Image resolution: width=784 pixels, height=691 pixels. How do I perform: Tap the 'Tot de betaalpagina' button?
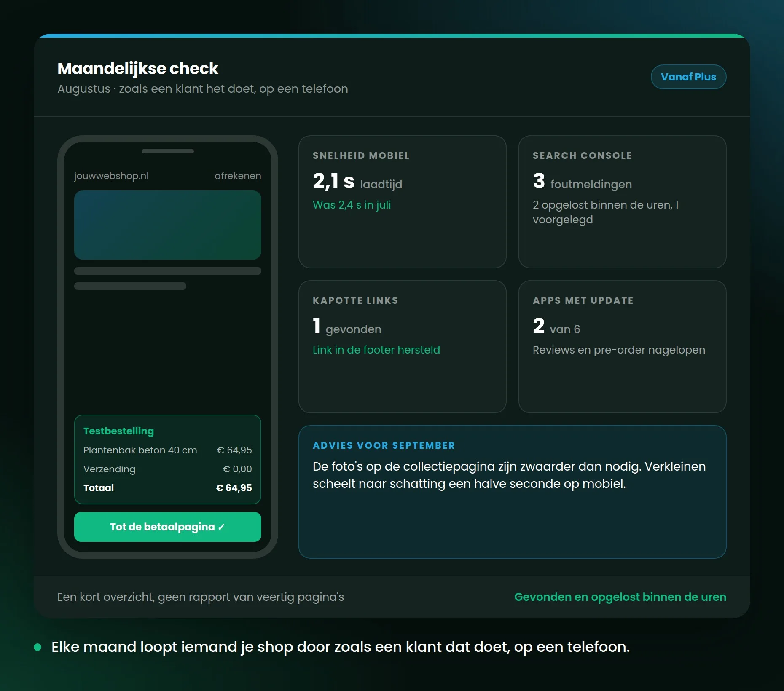(168, 527)
